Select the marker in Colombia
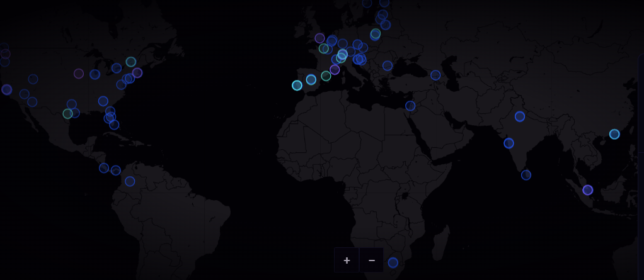Screen dimensions: 644x280 tap(130, 181)
